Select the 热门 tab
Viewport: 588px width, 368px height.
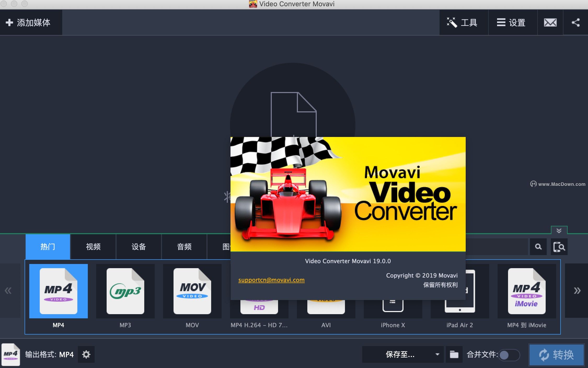pos(47,246)
